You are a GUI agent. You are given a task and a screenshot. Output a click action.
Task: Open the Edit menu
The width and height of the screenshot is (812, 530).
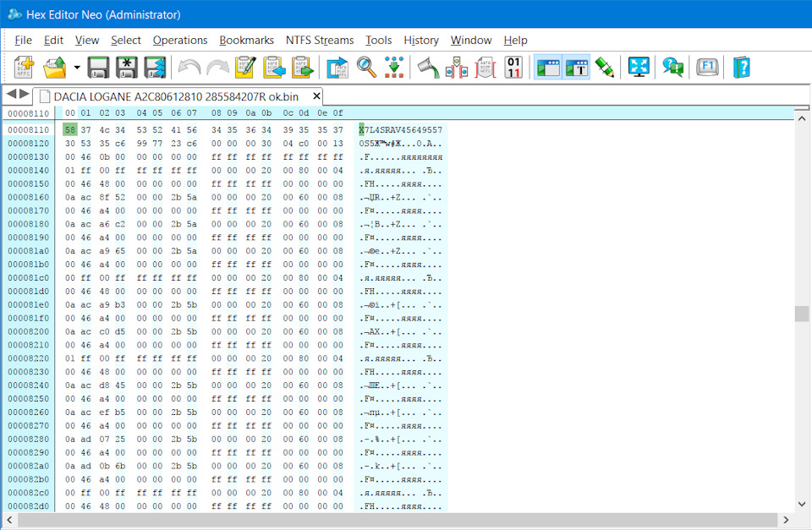click(53, 41)
